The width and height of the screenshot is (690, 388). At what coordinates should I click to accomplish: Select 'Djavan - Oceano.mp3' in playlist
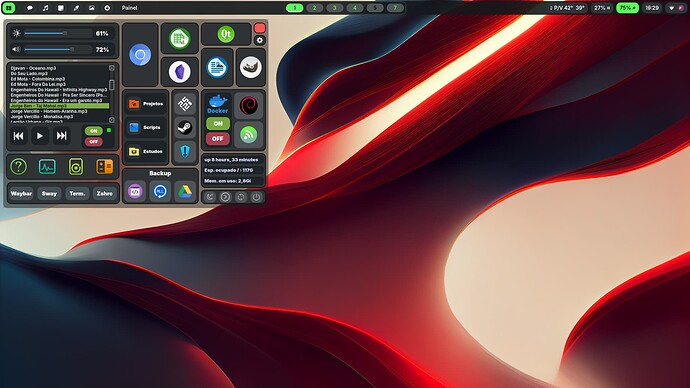33,68
